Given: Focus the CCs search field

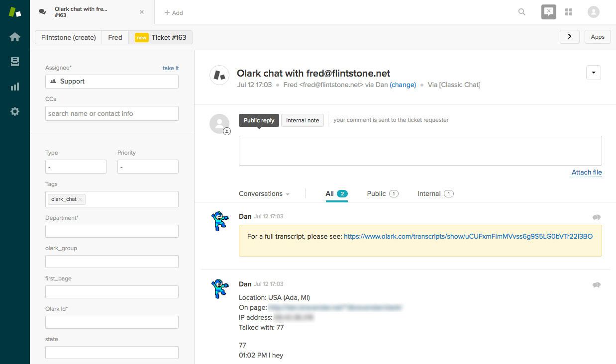Looking at the screenshot, I should click(112, 113).
